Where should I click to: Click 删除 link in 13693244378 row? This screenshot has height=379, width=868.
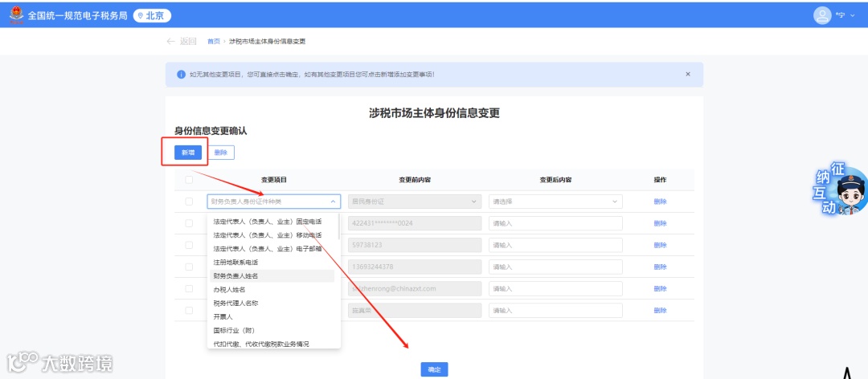[660, 267]
